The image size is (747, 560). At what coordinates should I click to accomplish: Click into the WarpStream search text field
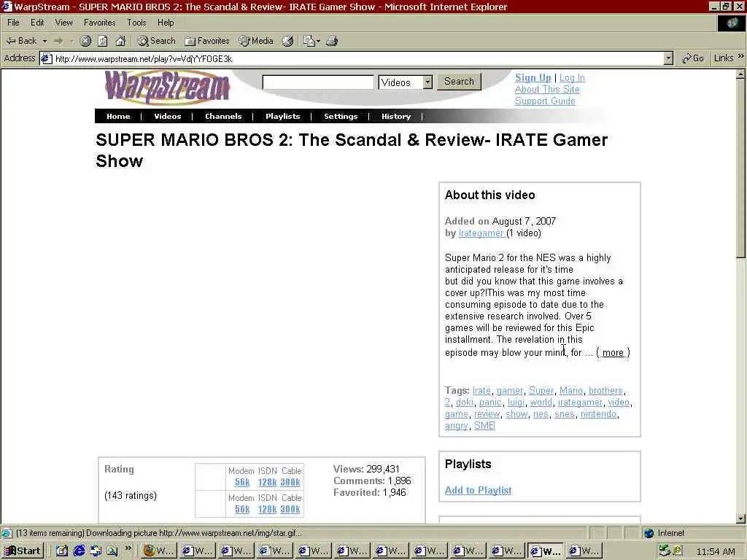pyautogui.click(x=318, y=82)
